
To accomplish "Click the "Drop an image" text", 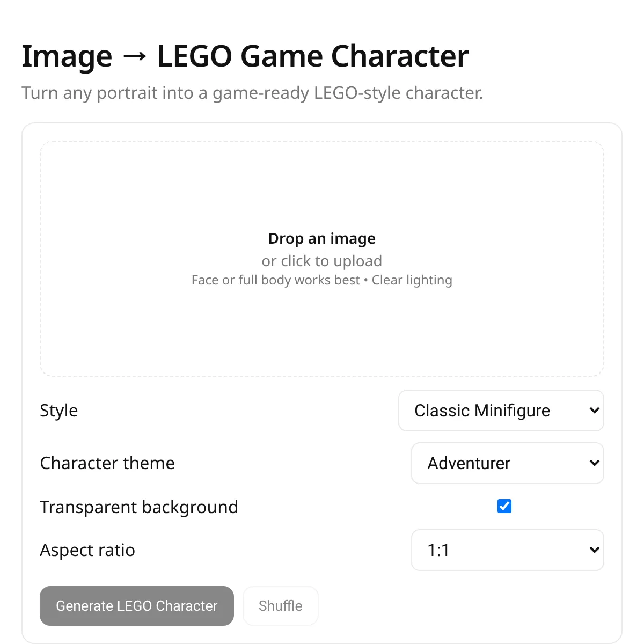I will point(322,238).
